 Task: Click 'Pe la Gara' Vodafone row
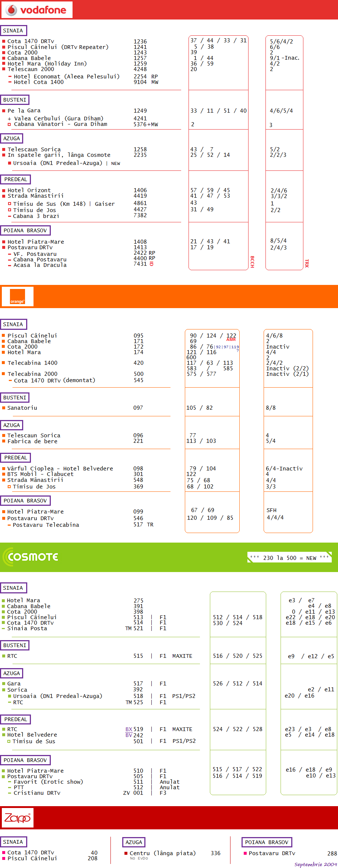[24, 111]
